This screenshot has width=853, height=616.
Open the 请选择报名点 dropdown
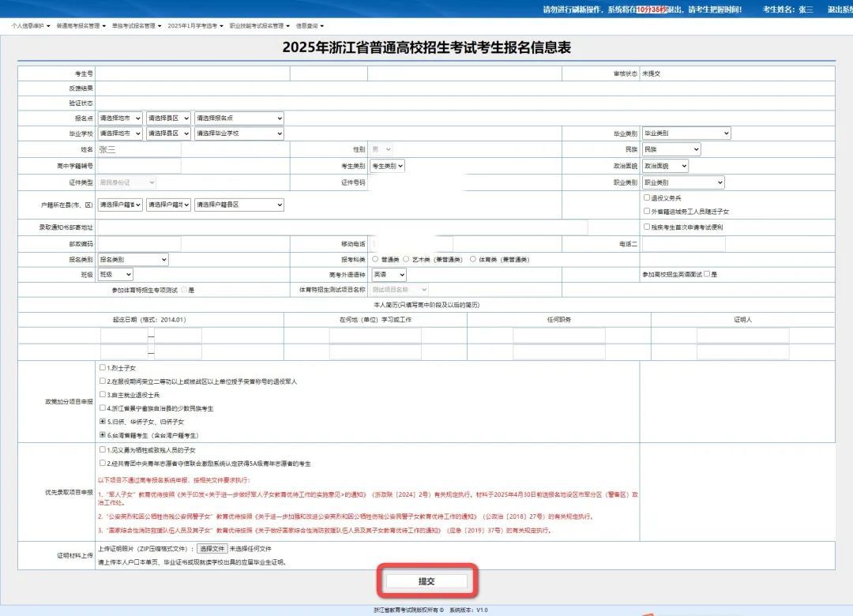(239, 118)
